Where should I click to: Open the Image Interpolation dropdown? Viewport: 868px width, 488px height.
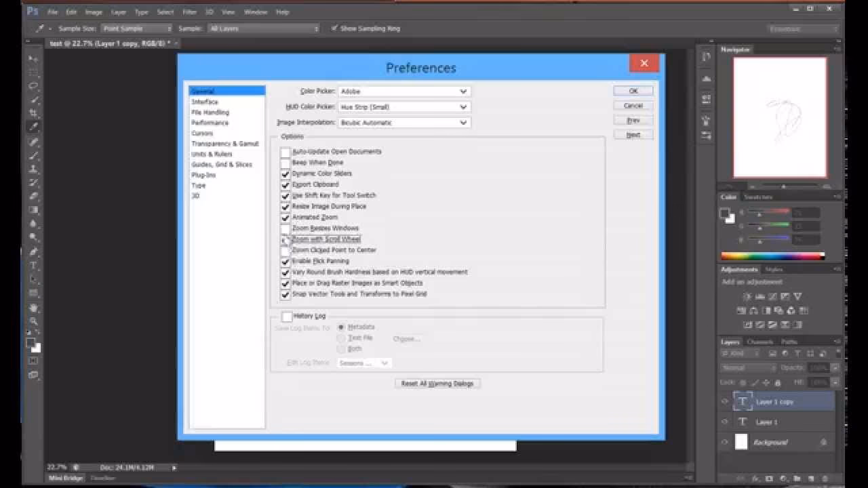click(x=404, y=123)
